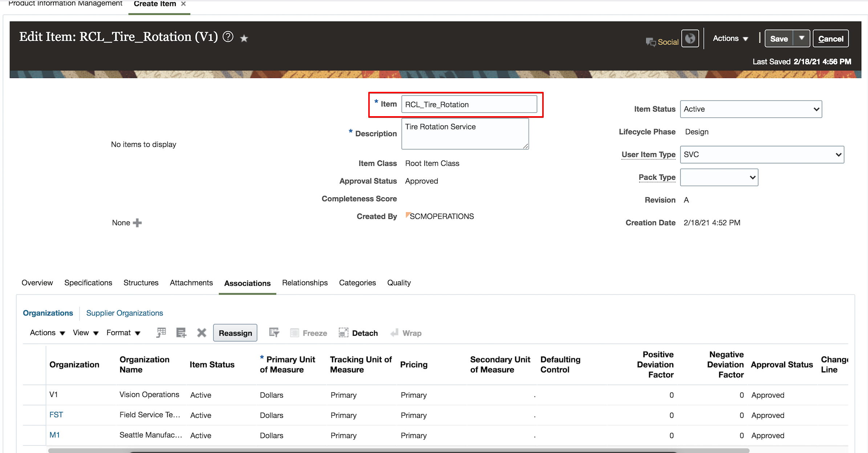Open the Item Status dropdown showing Active
Viewport: 868px width, 453px height.
pyautogui.click(x=751, y=109)
